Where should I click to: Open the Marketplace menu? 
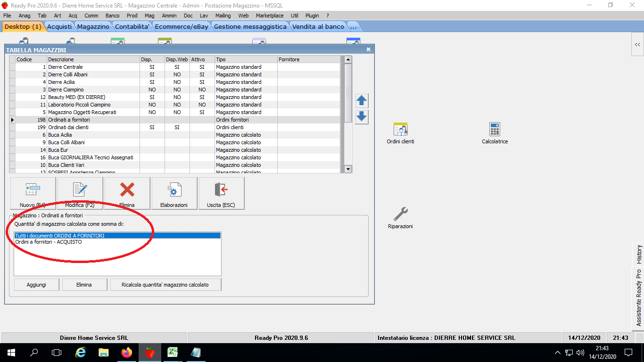pos(270,16)
